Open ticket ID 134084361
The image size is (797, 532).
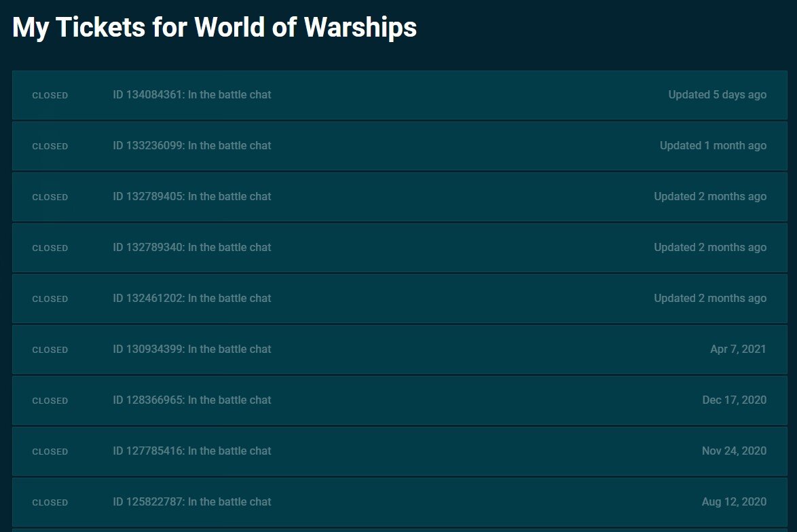point(192,95)
